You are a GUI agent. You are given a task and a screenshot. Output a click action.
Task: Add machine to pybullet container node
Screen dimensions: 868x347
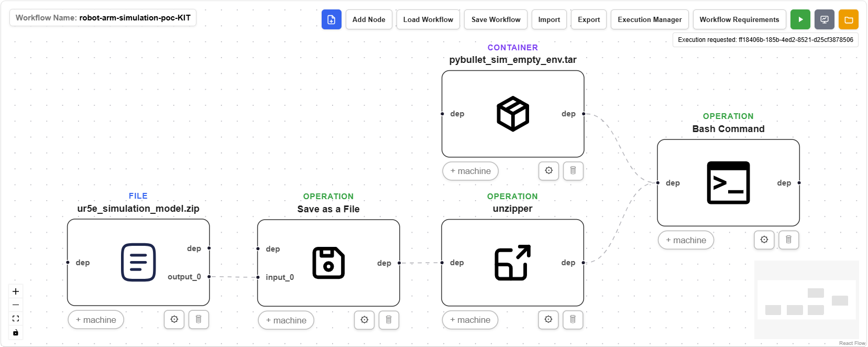[470, 171]
